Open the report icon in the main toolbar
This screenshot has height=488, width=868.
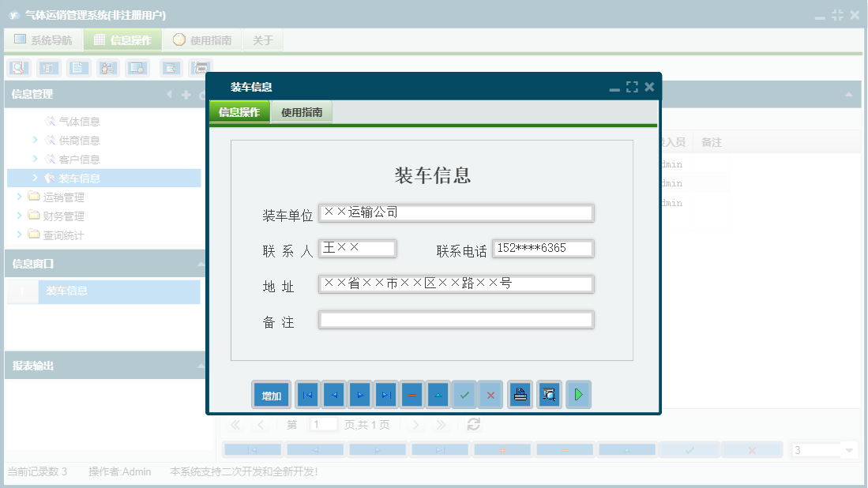(49, 68)
